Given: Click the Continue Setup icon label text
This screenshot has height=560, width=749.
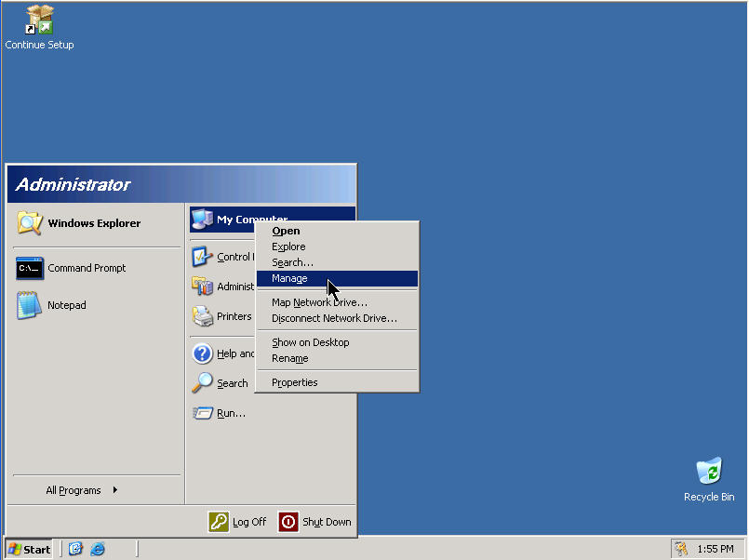Looking at the screenshot, I should point(40,45).
